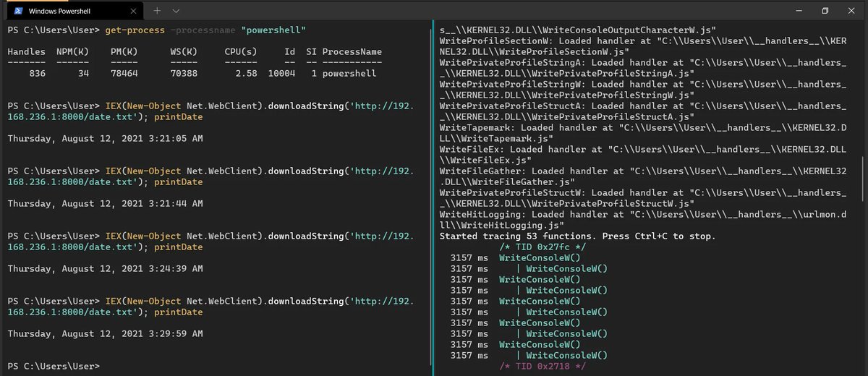Screen dimensions: 868x376
Task: Click the WritePrivateProfileStringA handler line
Action: (642, 68)
